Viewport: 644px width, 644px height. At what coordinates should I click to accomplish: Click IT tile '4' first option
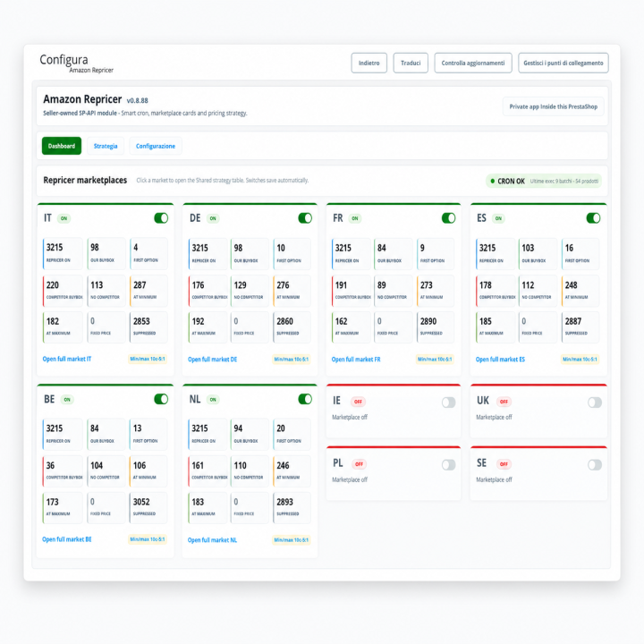tap(148, 253)
